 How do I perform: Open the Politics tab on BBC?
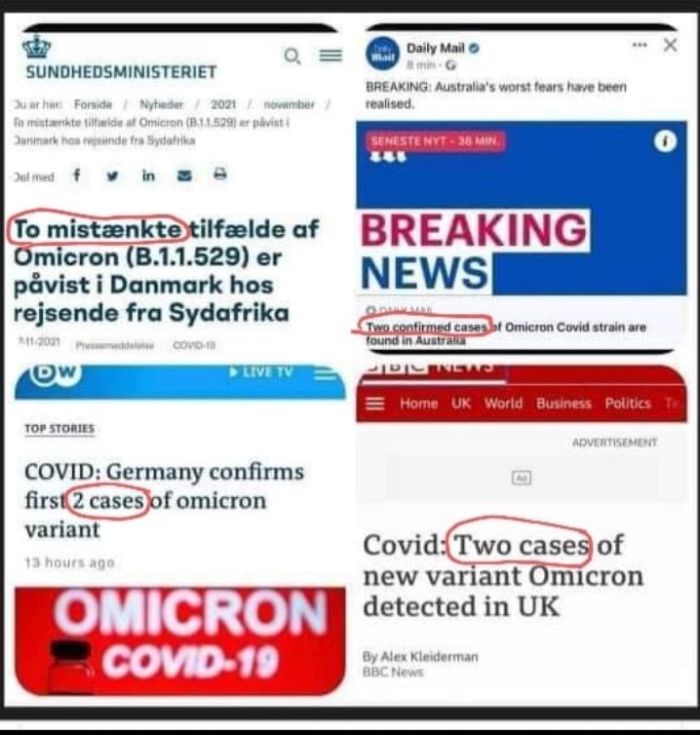pos(628,404)
